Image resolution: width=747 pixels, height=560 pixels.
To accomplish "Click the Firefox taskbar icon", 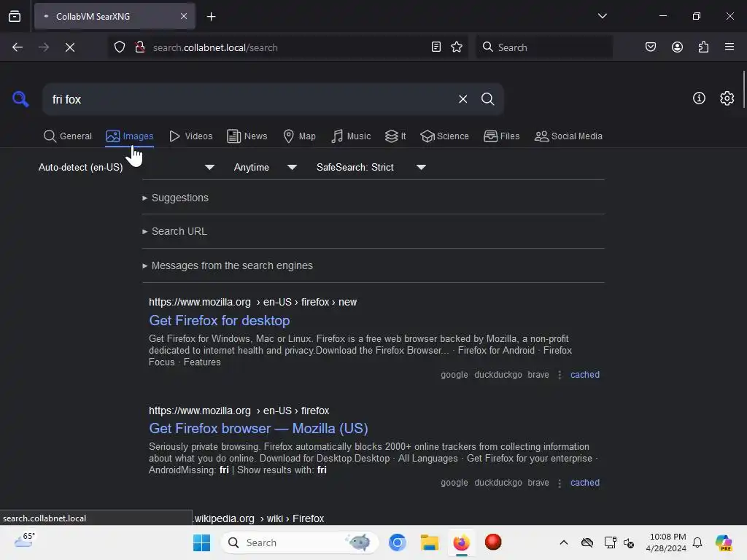I will (x=461, y=542).
